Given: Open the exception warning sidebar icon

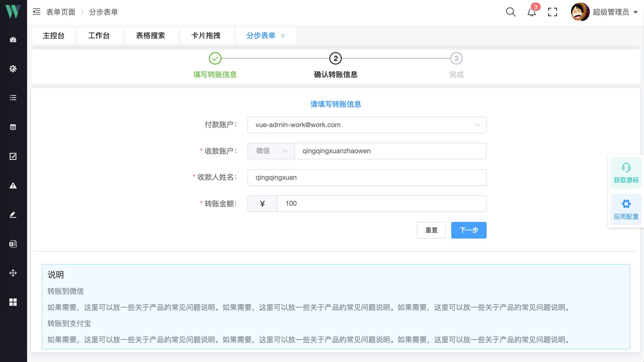Looking at the screenshot, I should (13, 186).
